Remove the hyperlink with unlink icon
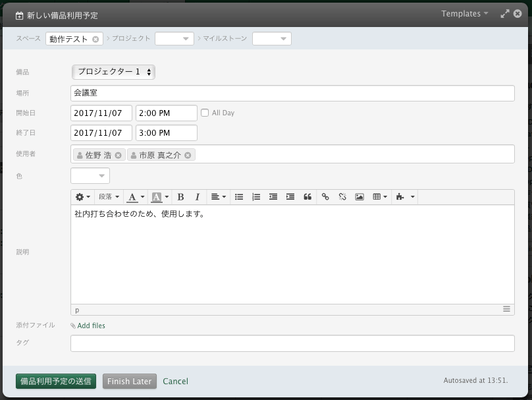Screen dimensions: 532x400 tap(342, 197)
